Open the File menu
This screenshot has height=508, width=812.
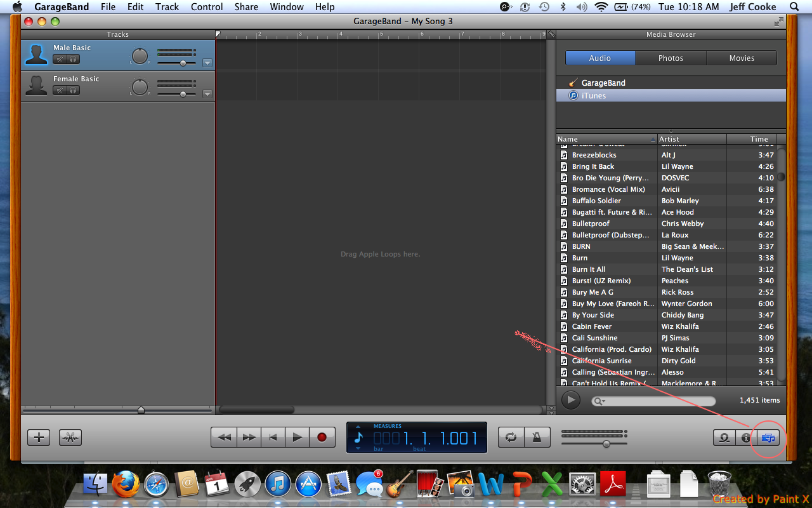(x=108, y=7)
